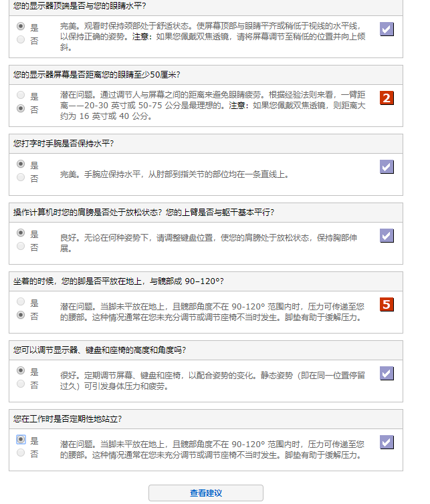Click red number 2 issue icon
This screenshot has width=430, height=504.
point(387,98)
